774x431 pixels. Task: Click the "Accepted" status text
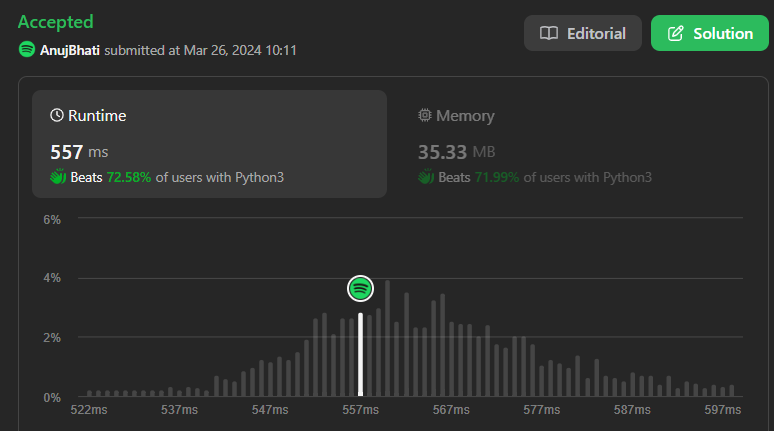click(x=55, y=22)
